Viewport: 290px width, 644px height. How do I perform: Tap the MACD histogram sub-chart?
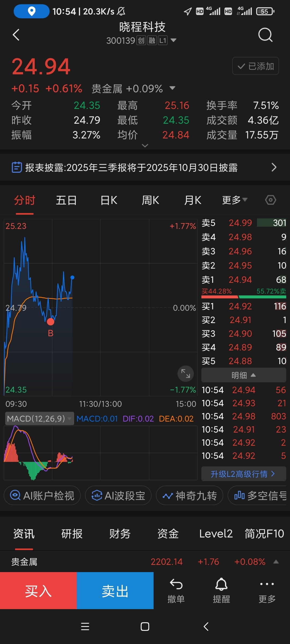pyautogui.click(x=101, y=453)
